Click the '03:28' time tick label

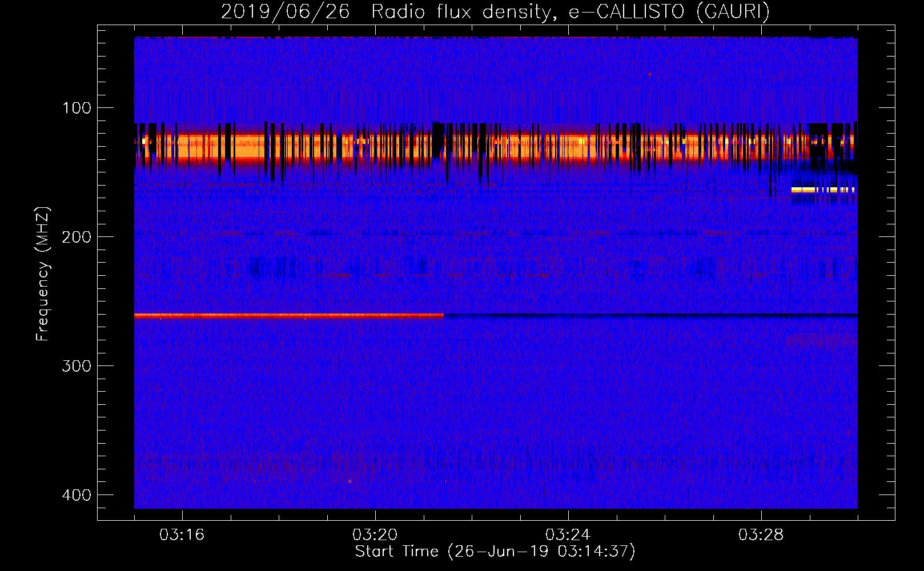click(761, 535)
